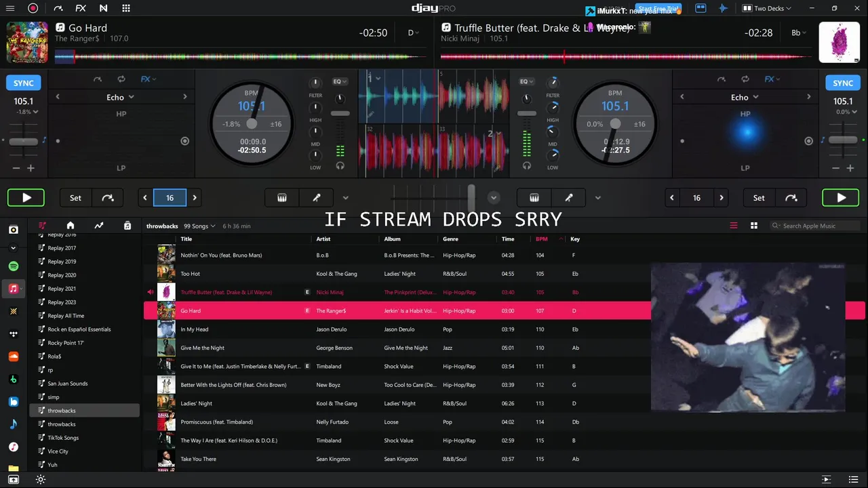Click Set cue button on right deck
The image size is (868, 488).
[759, 198]
